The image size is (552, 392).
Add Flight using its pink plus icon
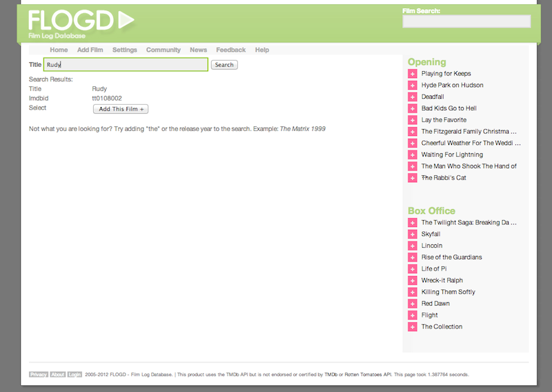(x=412, y=315)
